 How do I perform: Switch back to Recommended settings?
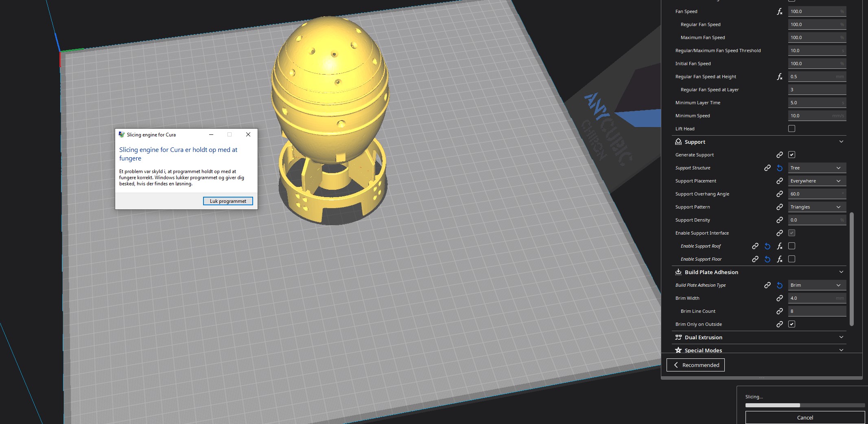coord(695,365)
